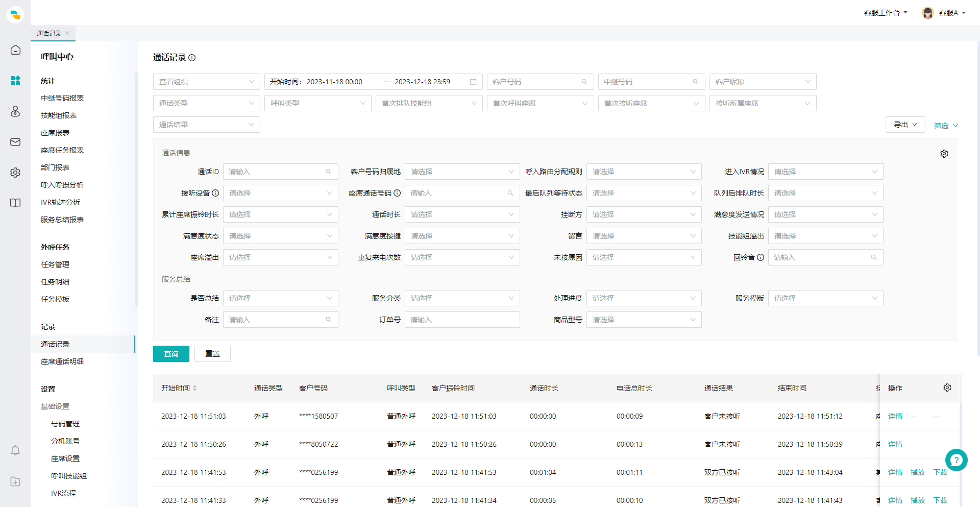Viewport: 980px width, 507px height.
Task: Open the 客服工作台 dropdown in header
Action: click(886, 13)
